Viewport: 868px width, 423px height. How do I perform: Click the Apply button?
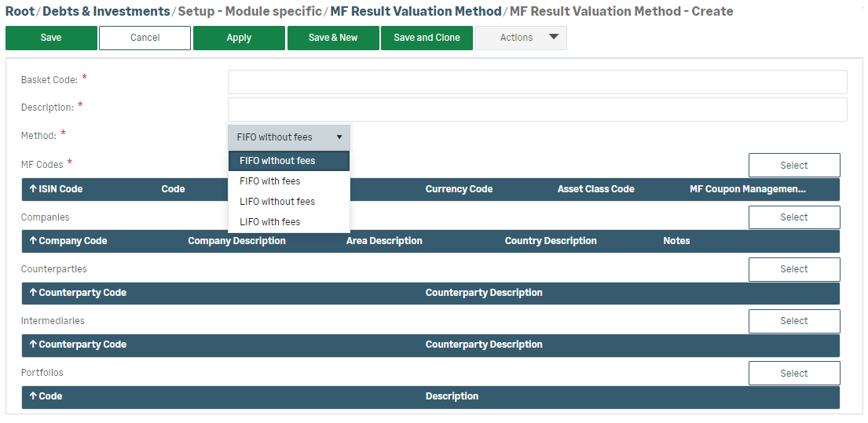[x=239, y=38]
